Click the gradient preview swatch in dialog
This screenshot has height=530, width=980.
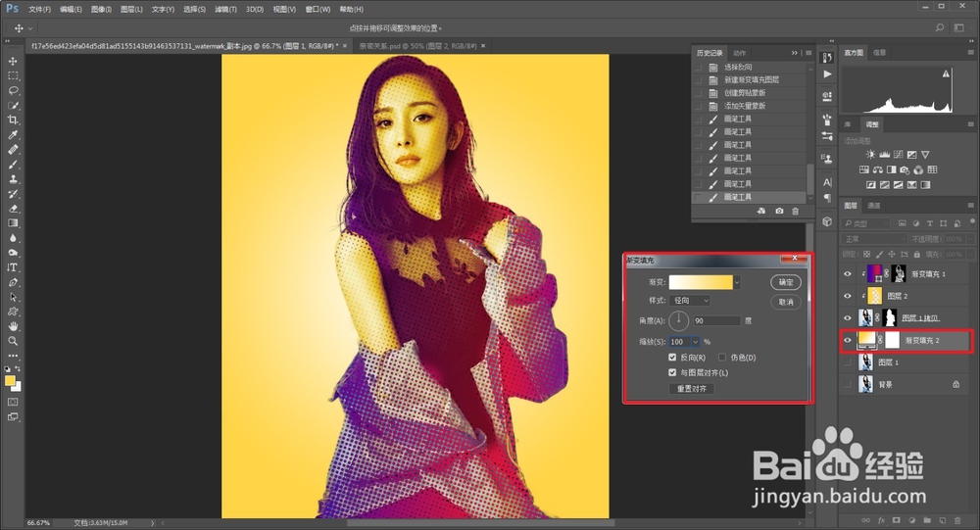pyautogui.click(x=701, y=282)
